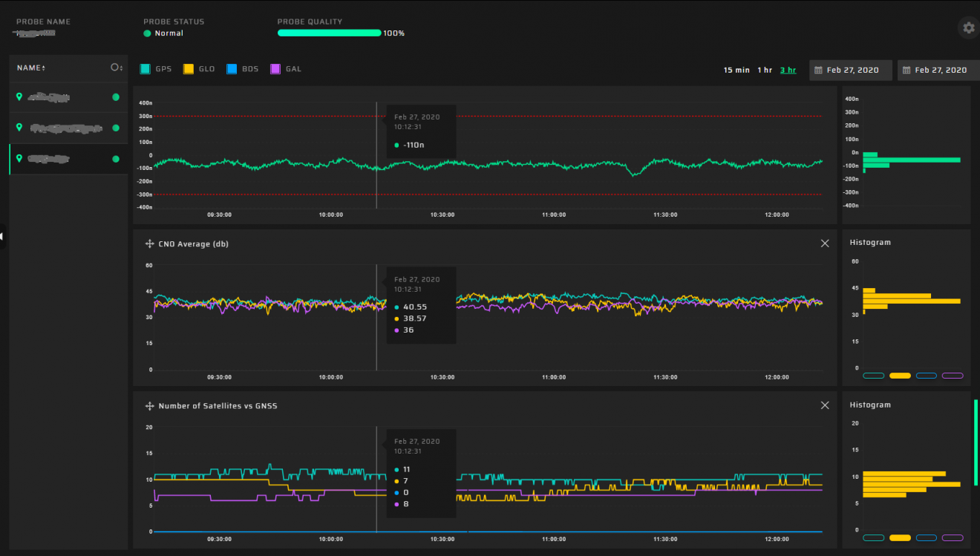Click the location pin of the second probe

pos(19,128)
